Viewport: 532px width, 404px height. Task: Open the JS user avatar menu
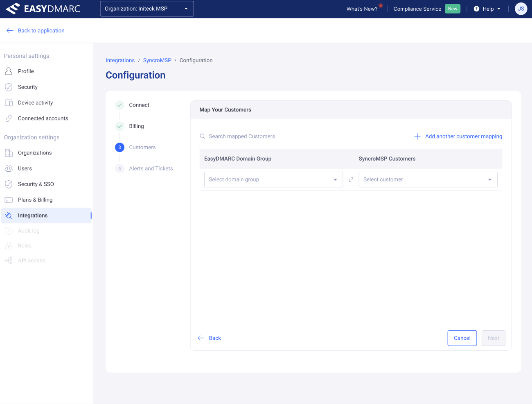pyautogui.click(x=521, y=9)
